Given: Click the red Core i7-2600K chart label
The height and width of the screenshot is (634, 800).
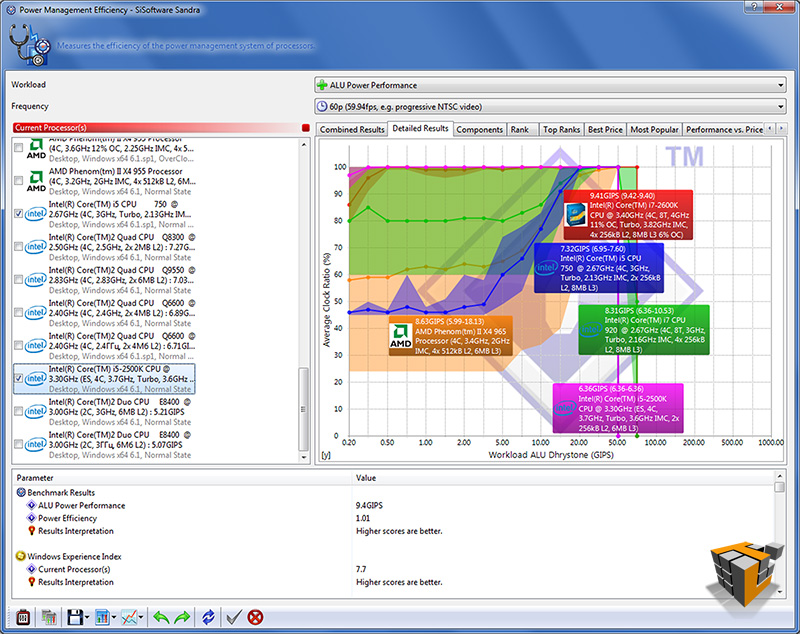Looking at the screenshot, I should [628, 215].
